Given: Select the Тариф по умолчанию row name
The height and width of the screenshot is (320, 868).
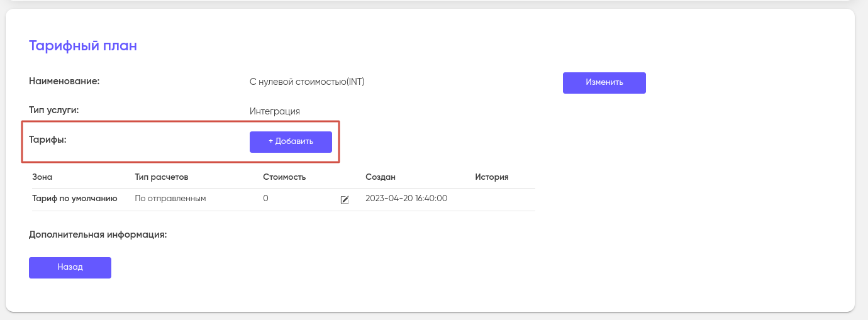Looking at the screenshot, I should coord(75,199).
